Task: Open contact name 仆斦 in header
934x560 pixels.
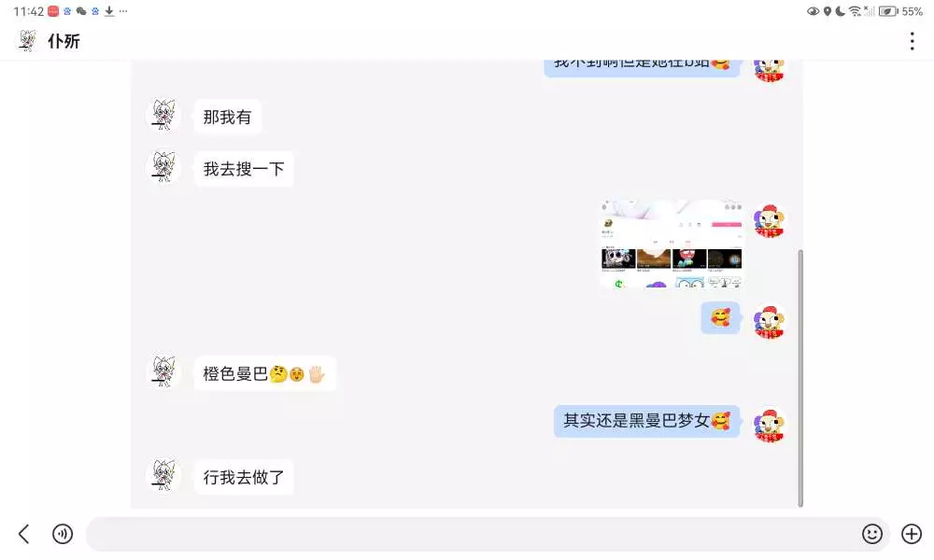Action: pyautogui.click(x=64, y=41)
